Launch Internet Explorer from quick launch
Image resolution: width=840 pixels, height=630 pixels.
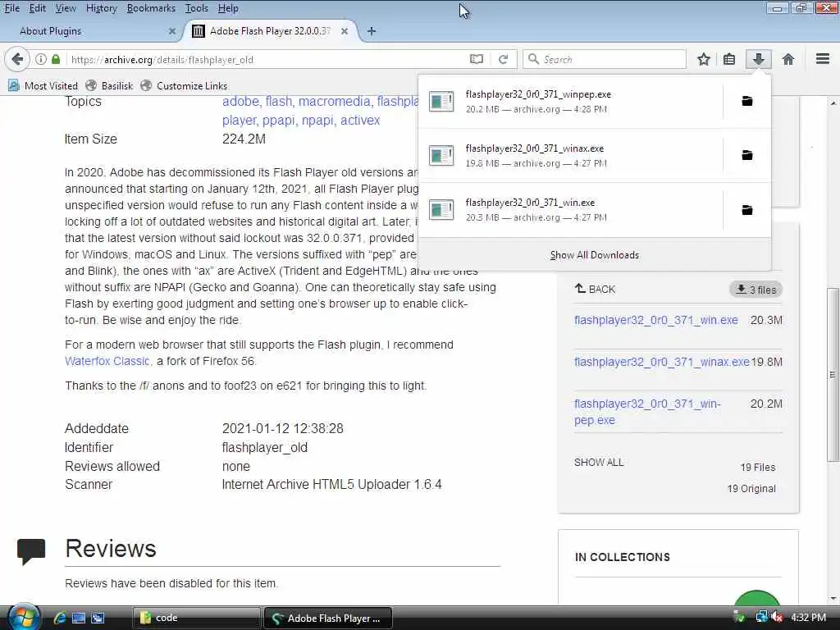59,619
